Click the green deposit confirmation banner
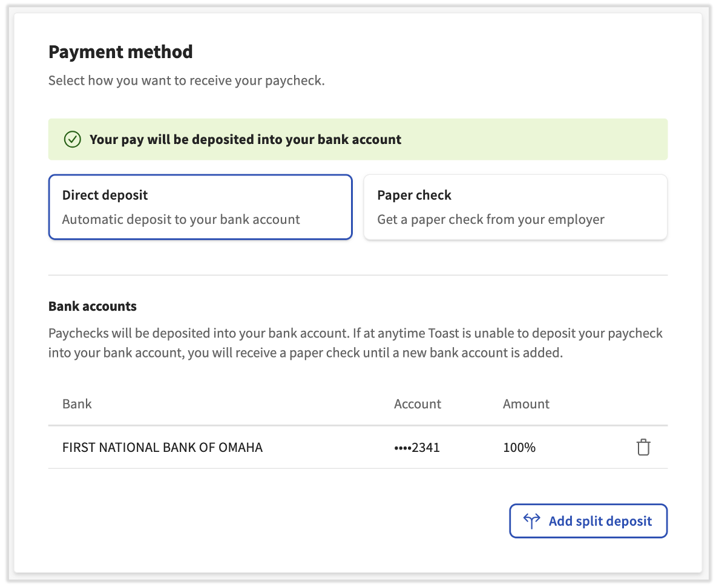The width and height of the screenshot is (719, 588). 358,139
